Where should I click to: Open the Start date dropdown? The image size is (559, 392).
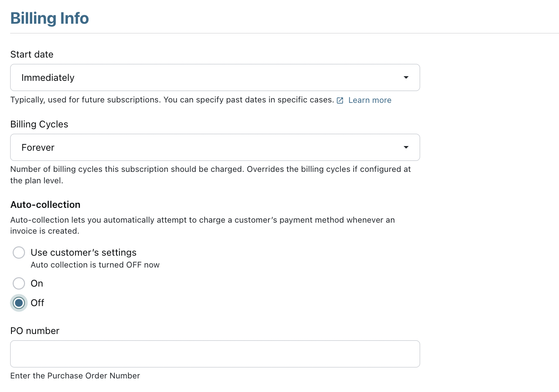coord(215,77)
